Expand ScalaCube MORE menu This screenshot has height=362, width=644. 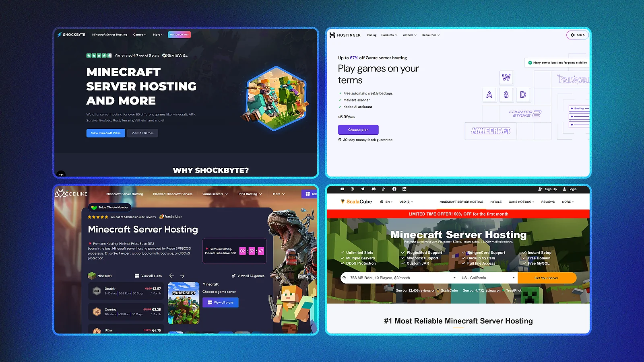tap(568, 202)
